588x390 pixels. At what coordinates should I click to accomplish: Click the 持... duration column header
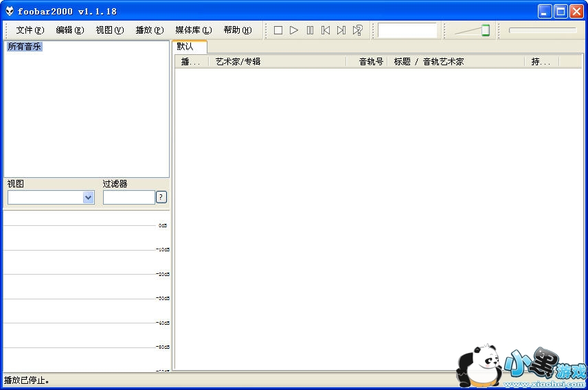542,62
